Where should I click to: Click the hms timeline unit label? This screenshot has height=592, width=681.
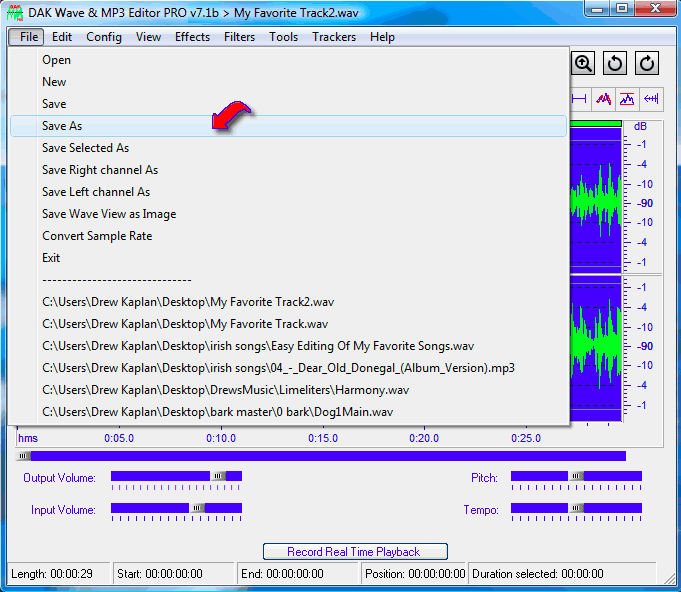28,438
